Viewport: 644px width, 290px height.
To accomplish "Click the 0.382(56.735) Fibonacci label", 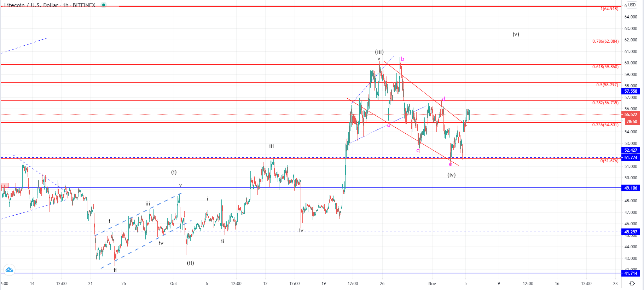I will [x=605, y=103].
